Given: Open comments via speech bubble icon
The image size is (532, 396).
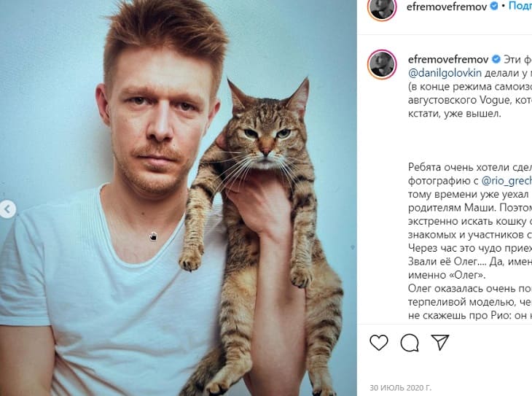Looking at the screenshot, I should [410, 342].
